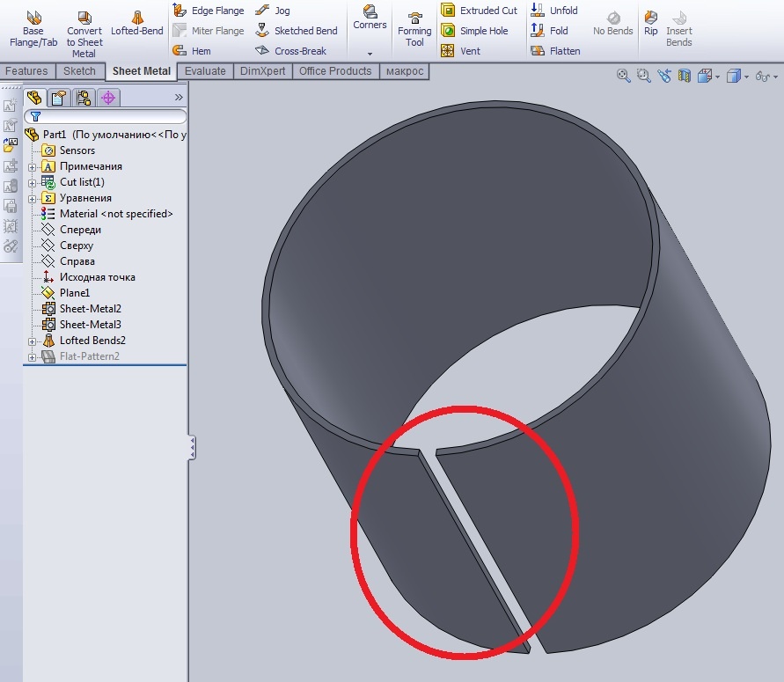Select the Rip tool
The height and width of the screenshot is (682, 784).
[650, 24]
